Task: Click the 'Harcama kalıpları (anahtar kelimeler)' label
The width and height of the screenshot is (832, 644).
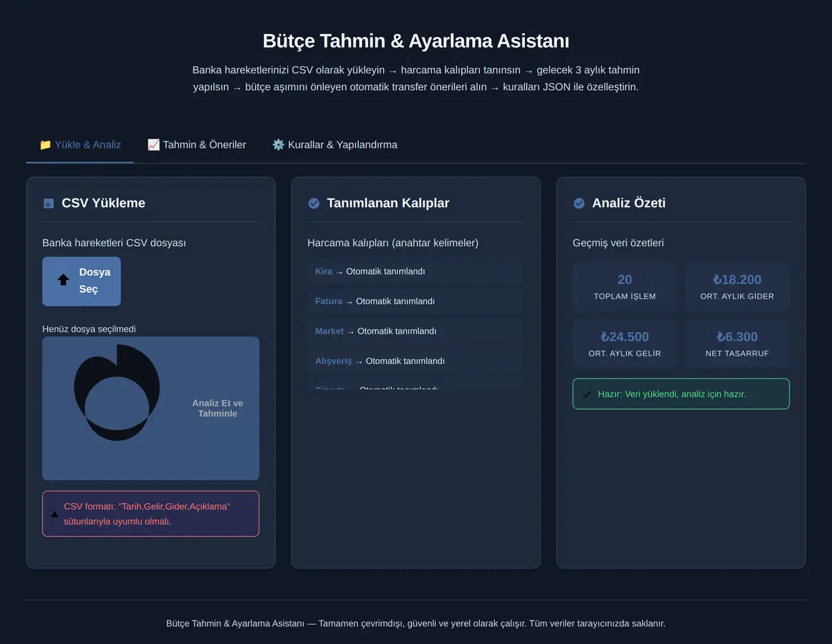Action: 393,243
